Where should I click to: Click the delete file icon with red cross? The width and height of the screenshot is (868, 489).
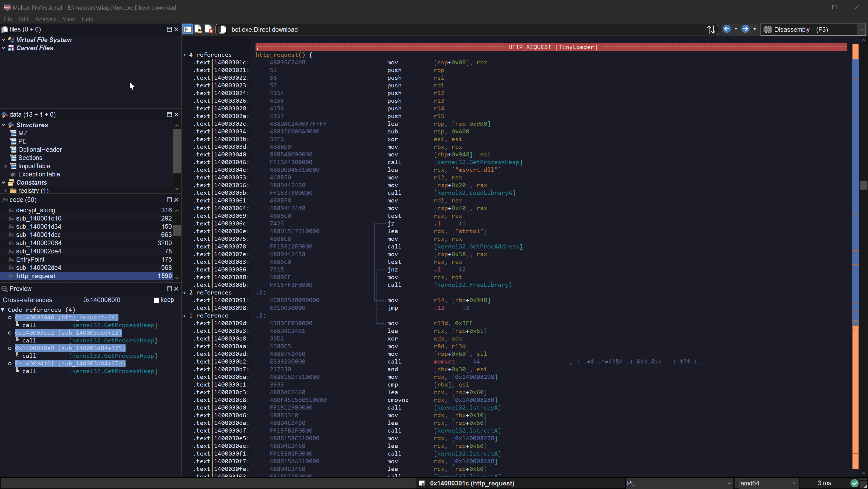[209, 29]
